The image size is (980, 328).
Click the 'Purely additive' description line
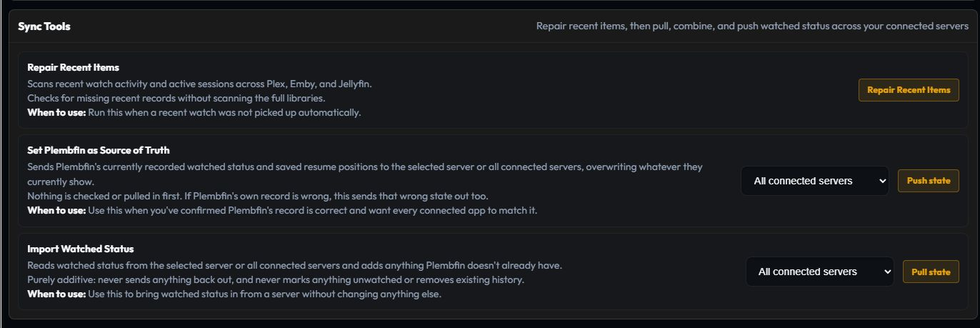coord(276,280)
